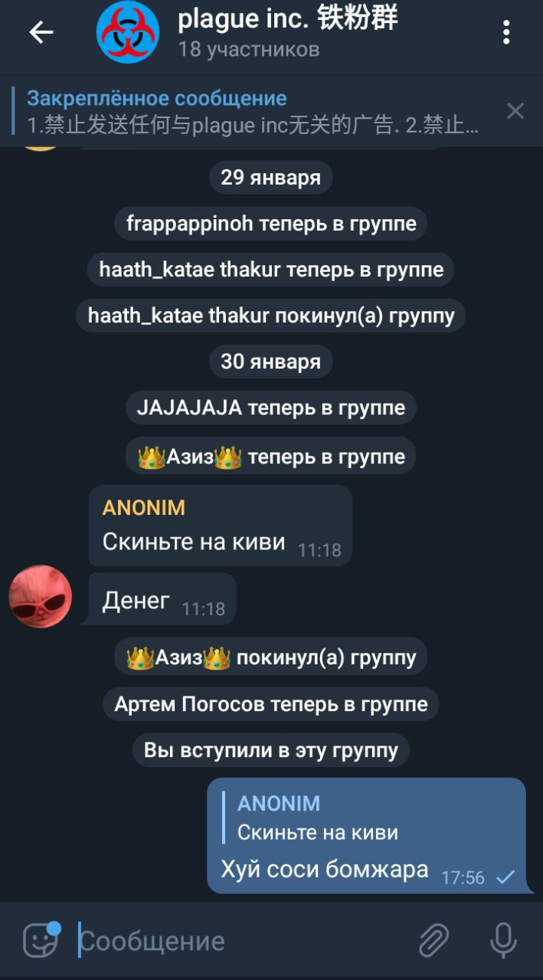Image resolution: width=543 pixels, height=980 pixels.
Task: Record a voice message with the microphone
Action: click(503, 941)
